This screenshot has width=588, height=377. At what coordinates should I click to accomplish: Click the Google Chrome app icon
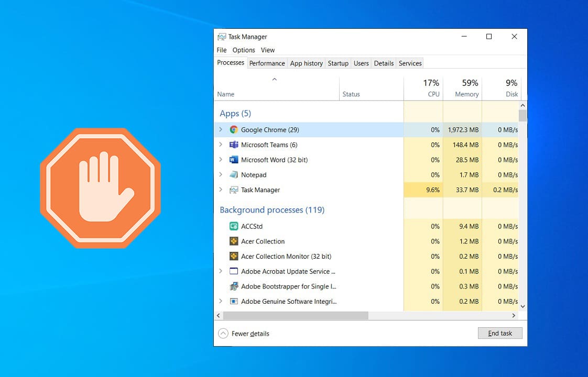click(x=234, y=129)
